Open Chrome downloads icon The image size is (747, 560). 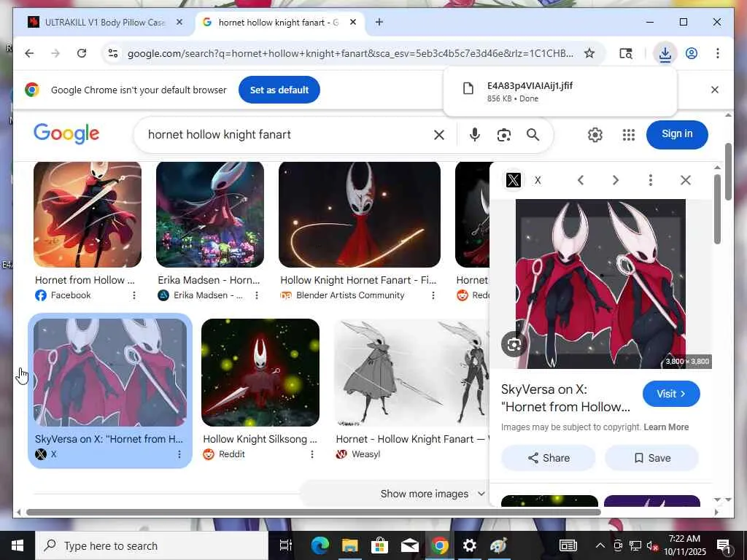click(x=665, y=53)
